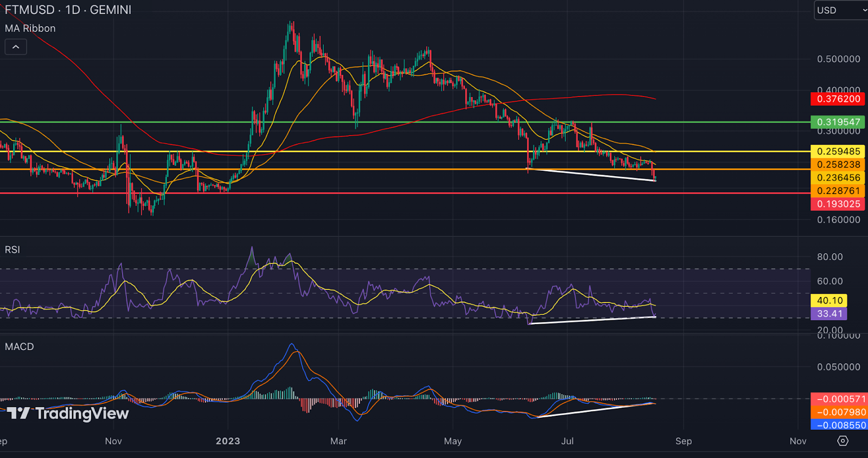Click the FTMUSD symbol title

(30, 10)
